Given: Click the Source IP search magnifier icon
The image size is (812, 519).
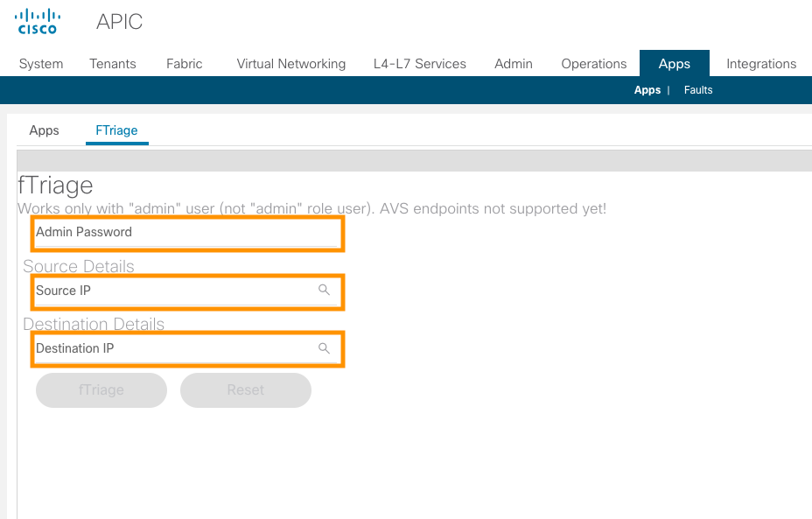Looking at the screenshot, I should [x=324, y=291].
